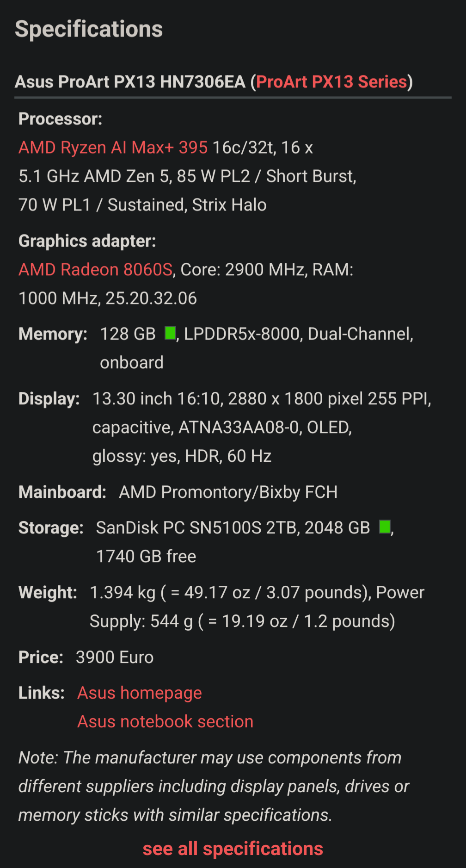Follow the AMD Radeon 8060S graphics link

[95, 270]
